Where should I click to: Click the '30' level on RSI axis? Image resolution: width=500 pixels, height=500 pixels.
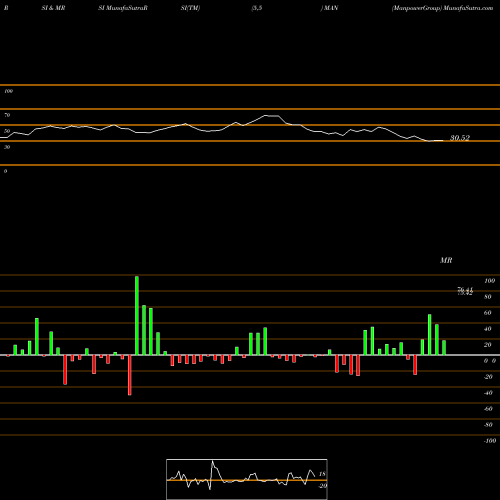click(x=7, y=147)
